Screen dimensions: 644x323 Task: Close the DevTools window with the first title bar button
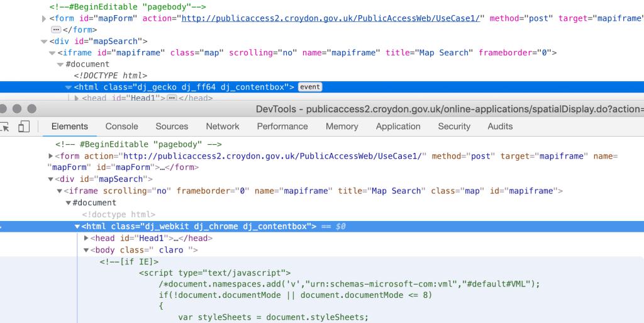(x=2, y=109)
